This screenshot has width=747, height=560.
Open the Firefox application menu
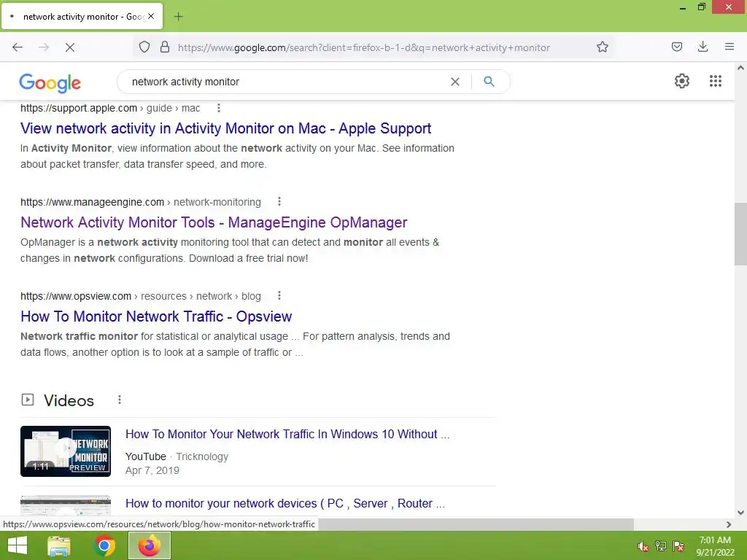[x=729, y=47]
